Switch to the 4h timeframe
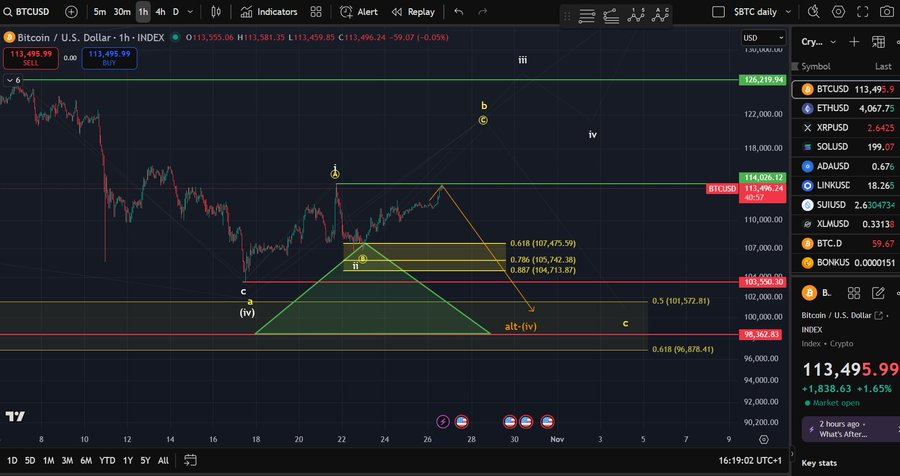 (x=160, y=12)
